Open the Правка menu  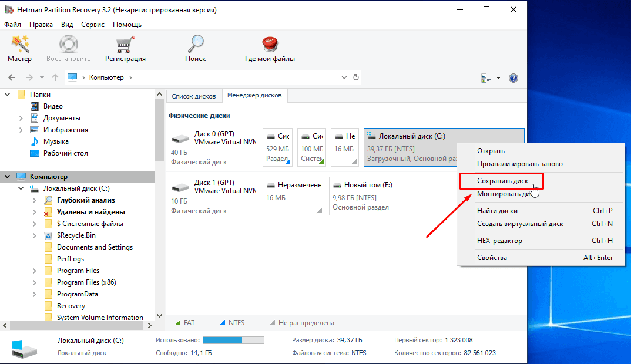tap(41, 25)
